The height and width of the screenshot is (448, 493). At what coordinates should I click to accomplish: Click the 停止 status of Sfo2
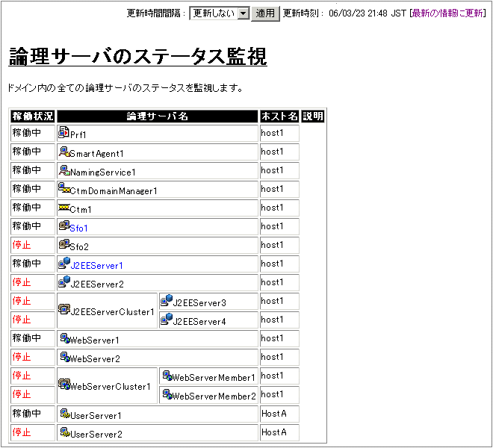coord(22,245)
